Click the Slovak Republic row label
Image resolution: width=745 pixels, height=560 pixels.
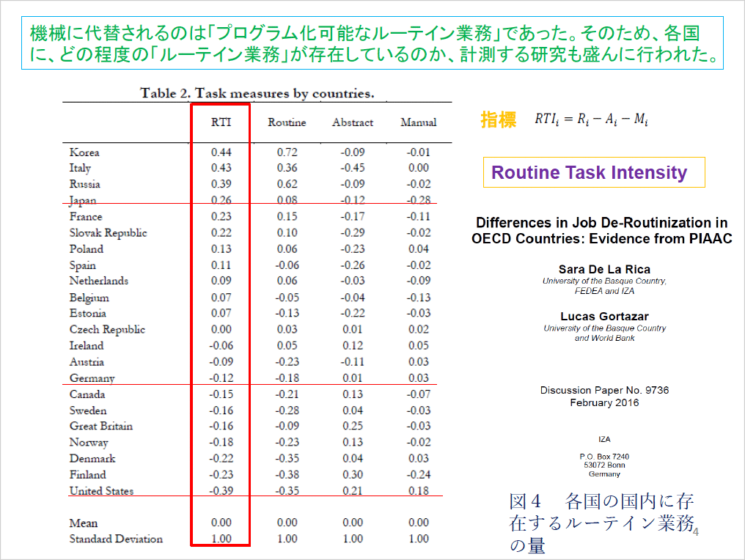pos(108,233)
